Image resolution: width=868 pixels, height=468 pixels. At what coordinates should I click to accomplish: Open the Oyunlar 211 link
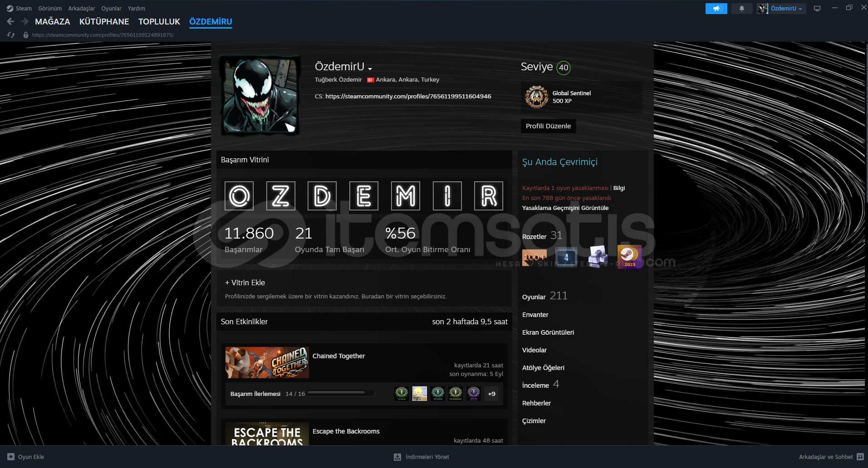tap(545, 296)
